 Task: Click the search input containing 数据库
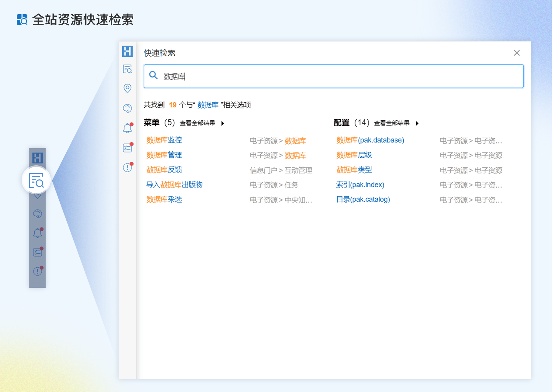(335, 76)
